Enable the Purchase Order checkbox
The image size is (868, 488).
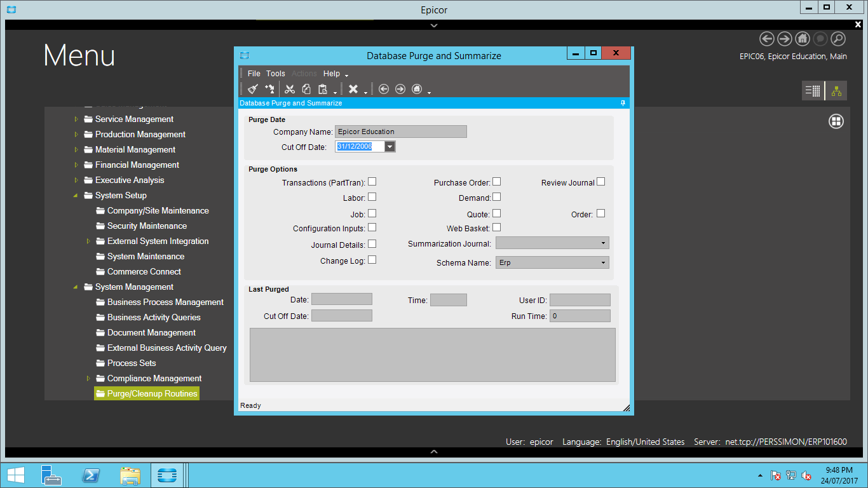coord(497,182)
